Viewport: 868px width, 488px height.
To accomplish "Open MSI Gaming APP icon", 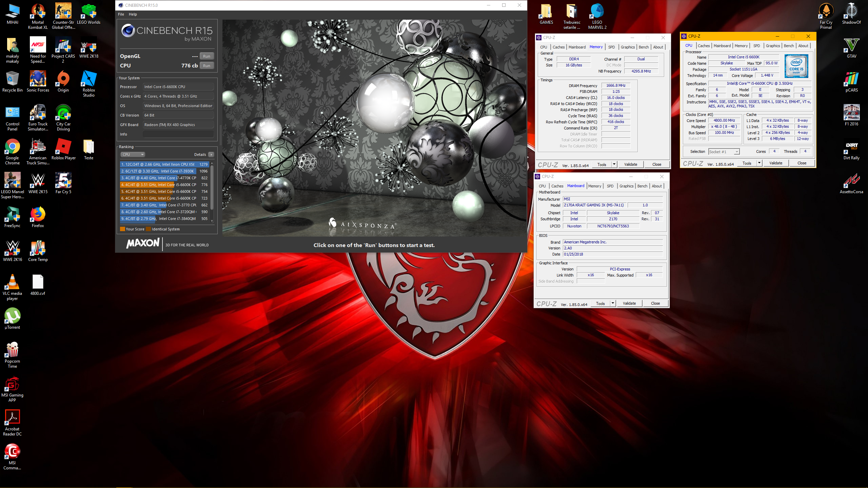I will click(12, 389).
